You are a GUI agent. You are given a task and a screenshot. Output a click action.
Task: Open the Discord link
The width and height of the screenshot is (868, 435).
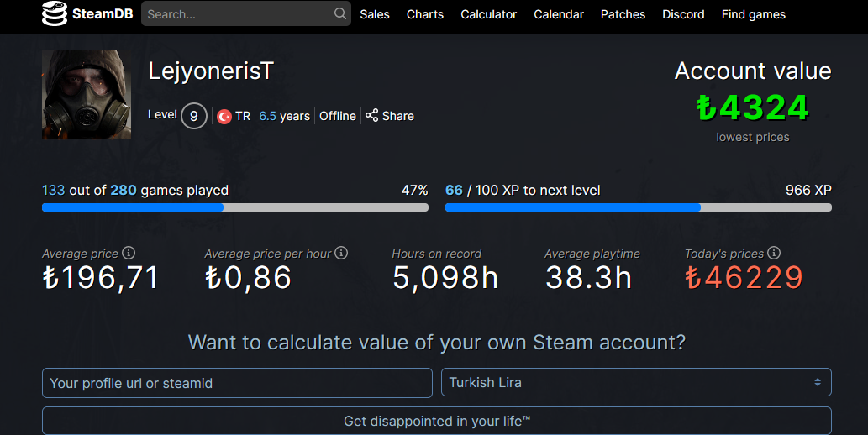pos(683,14)
